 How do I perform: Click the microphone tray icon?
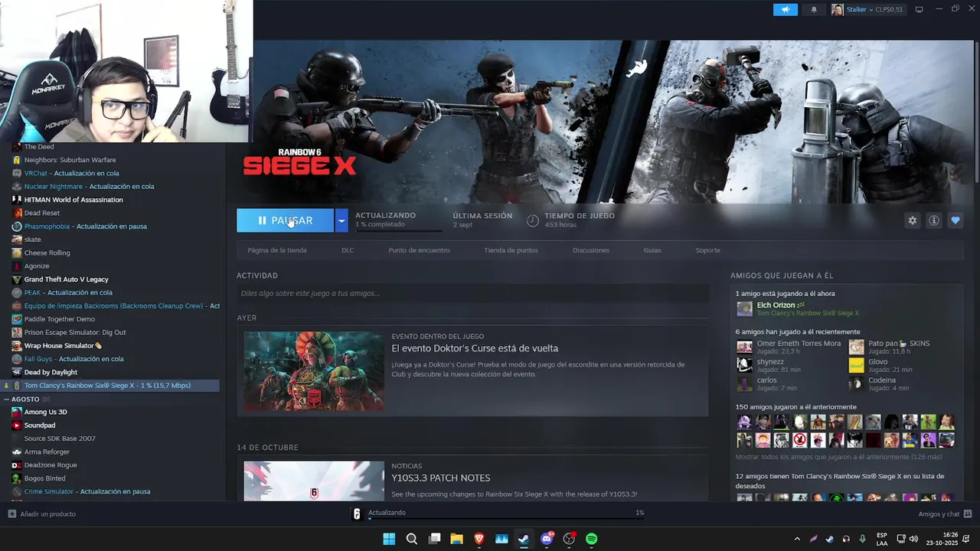863,539
